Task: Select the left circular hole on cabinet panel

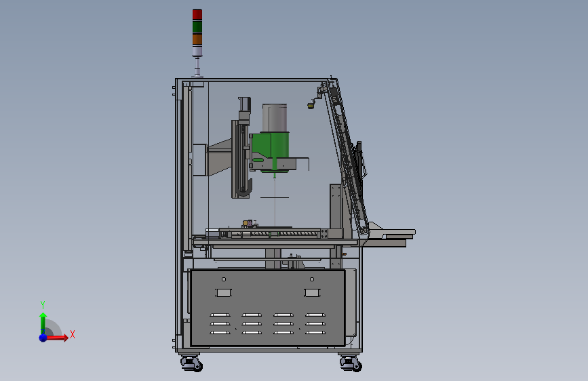Action: [224, 279]
